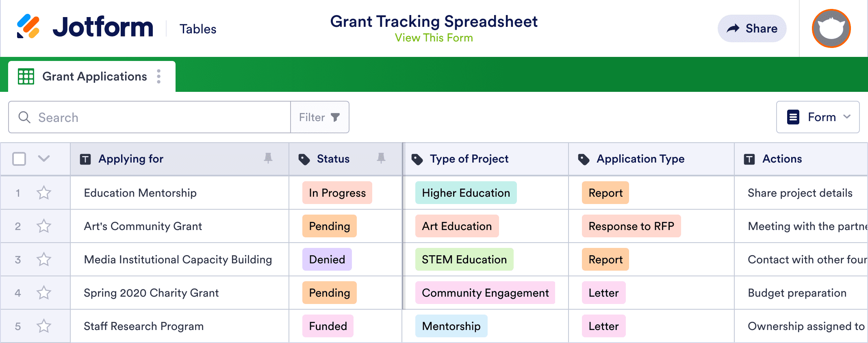Star the Media Institutional Capacity Building row
The image size is (868, 343).
(x=44, y=259)
